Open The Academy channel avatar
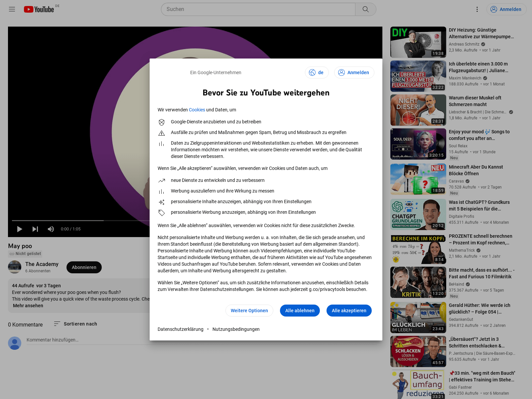Viewport: 532px width, 399px height. pos(15,267)
